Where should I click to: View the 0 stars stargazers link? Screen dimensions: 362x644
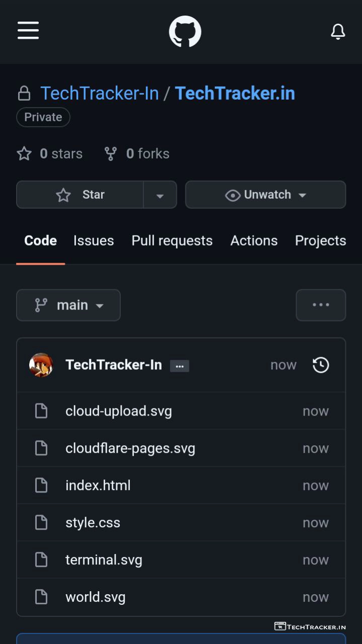(50, 154)
